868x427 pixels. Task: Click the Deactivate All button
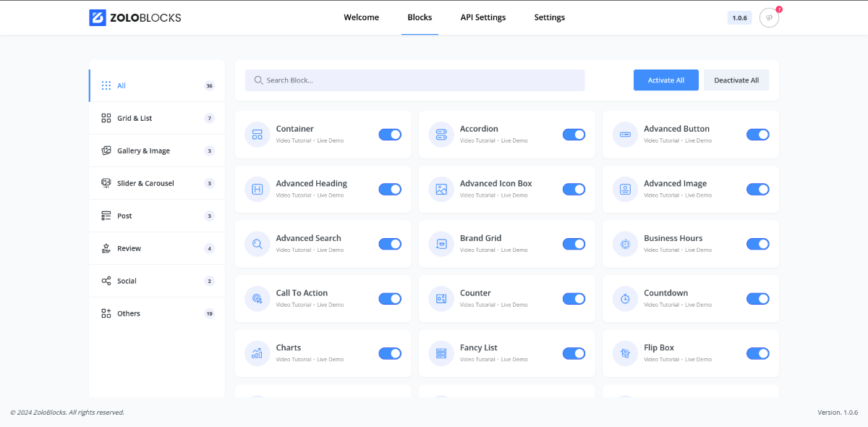coord(736,80)
